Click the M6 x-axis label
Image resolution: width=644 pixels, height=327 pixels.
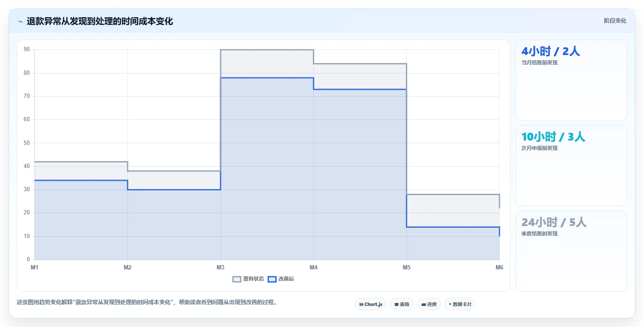pyautogui.click(x=499, y=268)
